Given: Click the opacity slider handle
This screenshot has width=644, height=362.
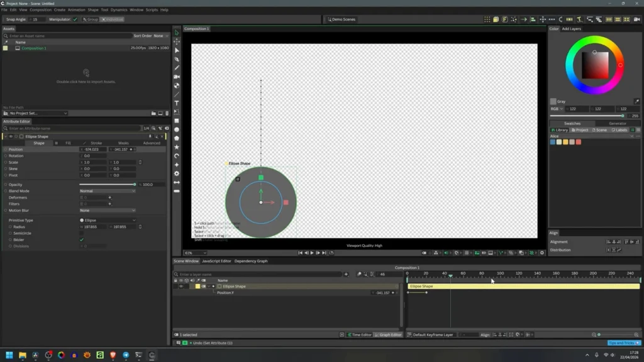Looking at the screenshot, I should pyautogui.click(x=135, y=184).
